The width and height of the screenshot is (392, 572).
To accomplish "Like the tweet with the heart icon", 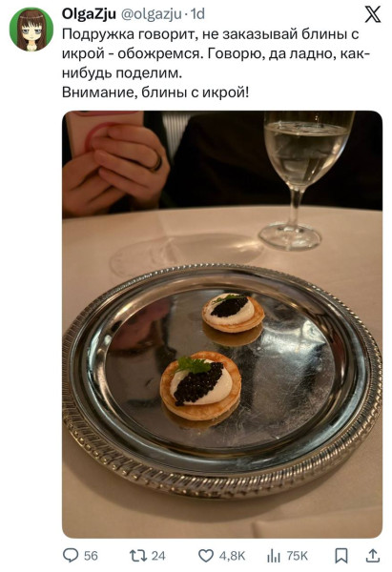I will click(x=206, y=556).
